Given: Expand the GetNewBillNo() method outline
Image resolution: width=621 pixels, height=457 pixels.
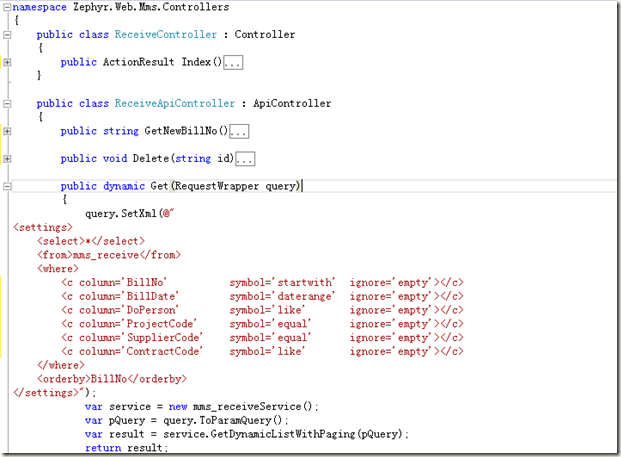Looking at the screenshot, I should click(x=8, y=131).
